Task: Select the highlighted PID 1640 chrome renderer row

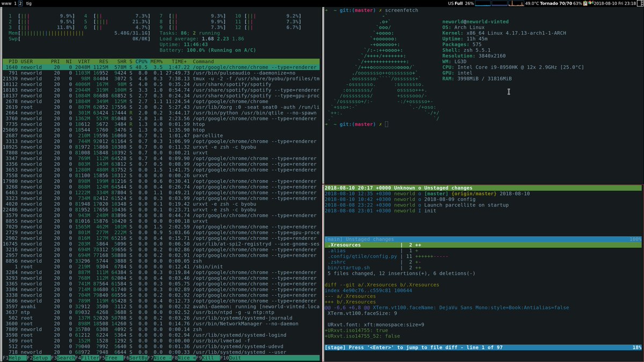Action: click(161, 67)
